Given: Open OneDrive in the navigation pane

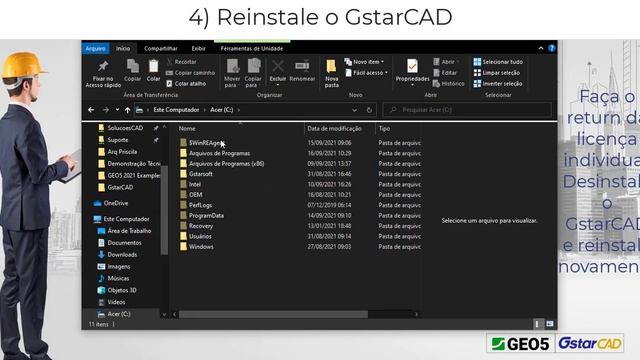Looking at the screenshot, I should pyautogui.click(x=116, y=203).
